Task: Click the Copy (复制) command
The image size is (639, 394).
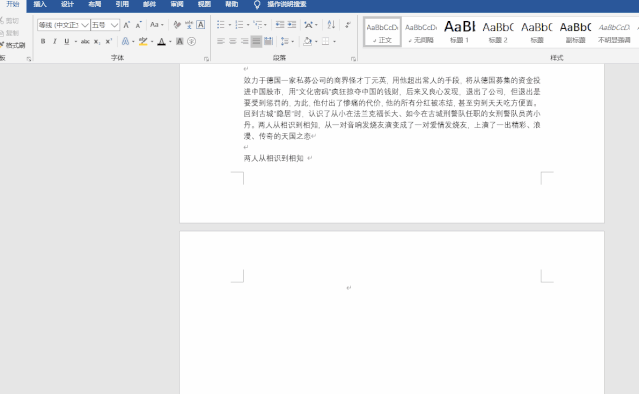Action: point(9,33)
